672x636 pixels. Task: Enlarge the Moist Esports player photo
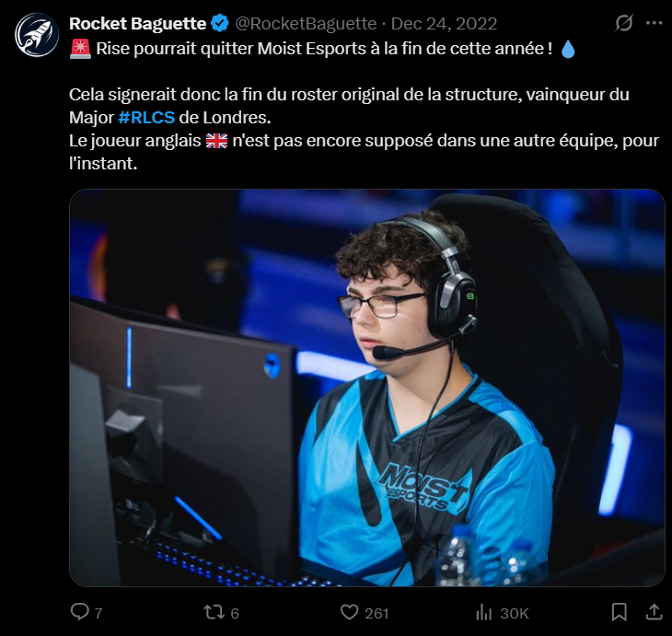[367, 387]
